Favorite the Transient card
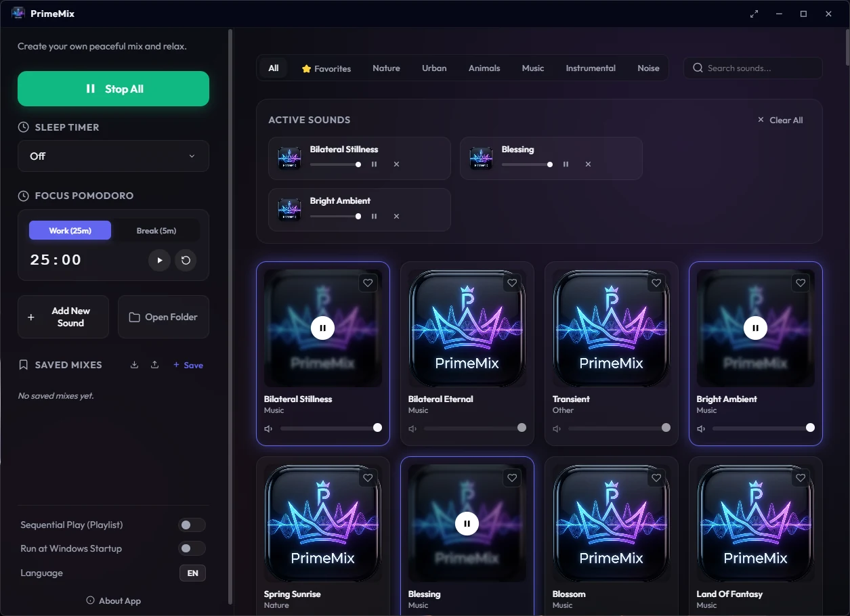The height and width of the screenshot is (616, 850). click(x=656, y=283)
